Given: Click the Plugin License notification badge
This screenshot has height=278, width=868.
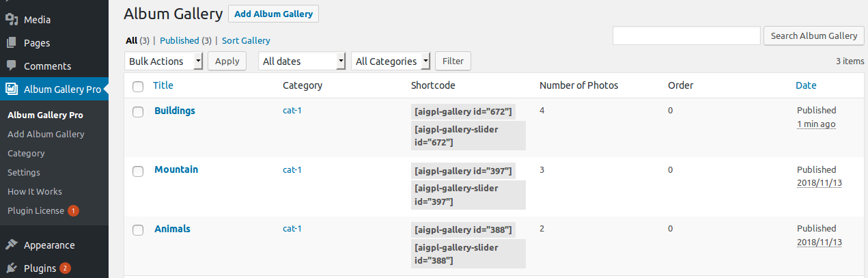Looking at the screenshot, I should [73, 211].
